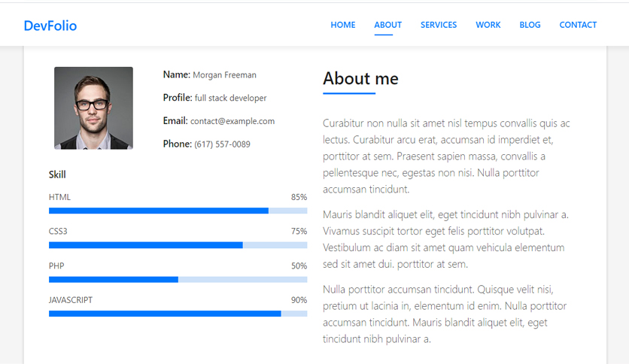Click the 90% label for JAVASCRIPT

click(x=299, y=300)
